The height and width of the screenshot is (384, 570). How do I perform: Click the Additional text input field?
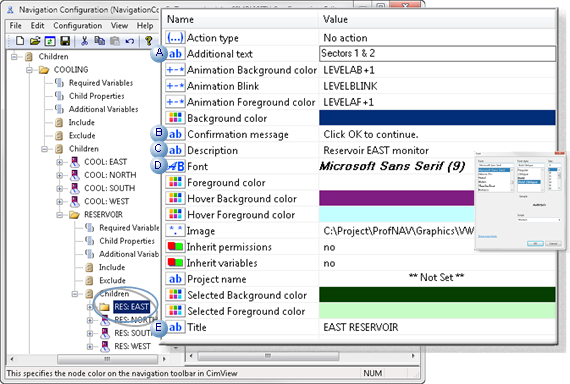(437, 53)
